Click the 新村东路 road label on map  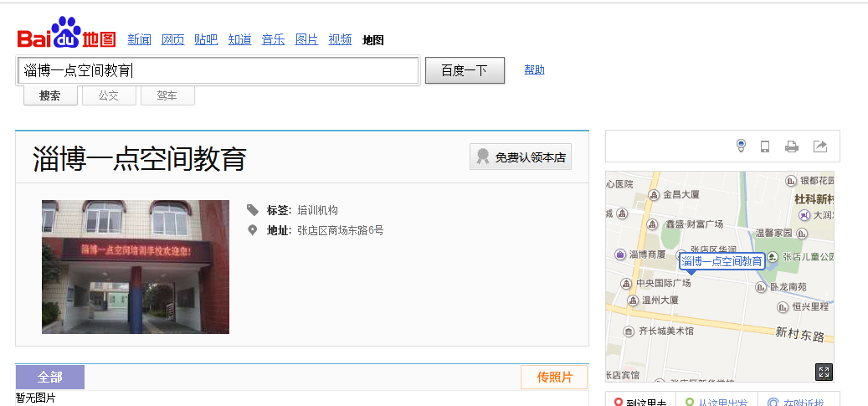(x=799, y=334)
